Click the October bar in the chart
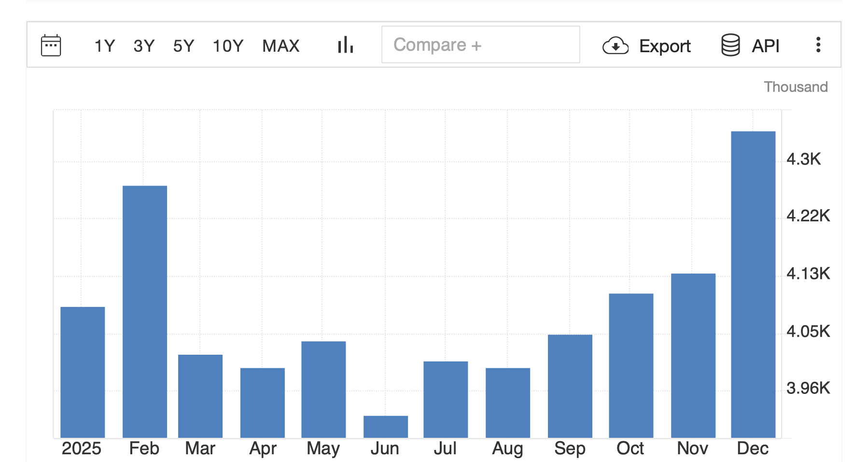Screen dimensions: 868x462 630,365
